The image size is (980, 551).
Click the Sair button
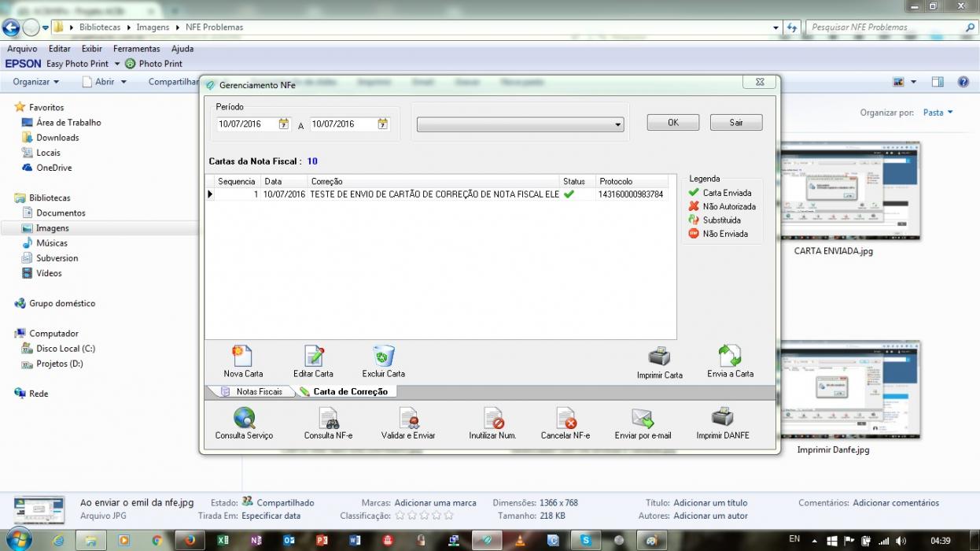point(736,123)
